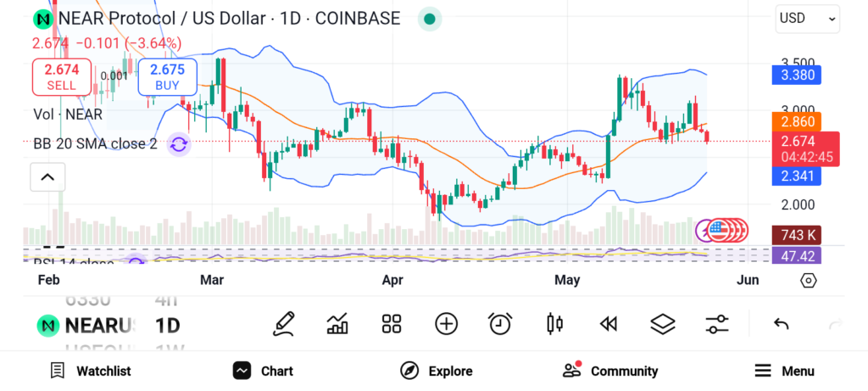
Task: Open the drawing tools pencil icon
Action: tap(283, 324)
